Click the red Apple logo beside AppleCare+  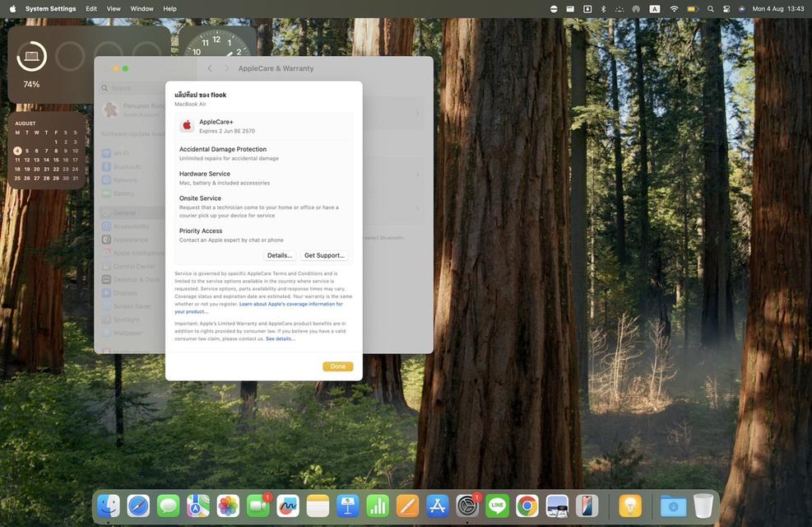tap(187, 125)
